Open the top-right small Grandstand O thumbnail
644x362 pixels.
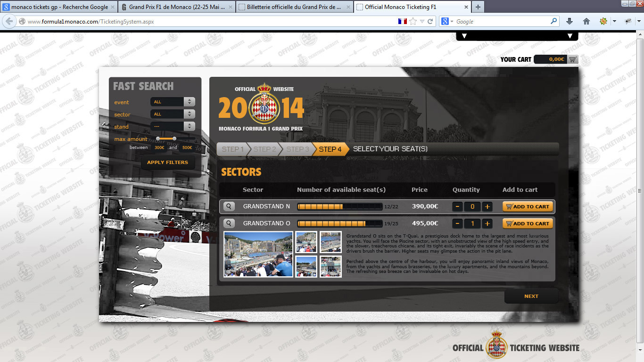330,242
